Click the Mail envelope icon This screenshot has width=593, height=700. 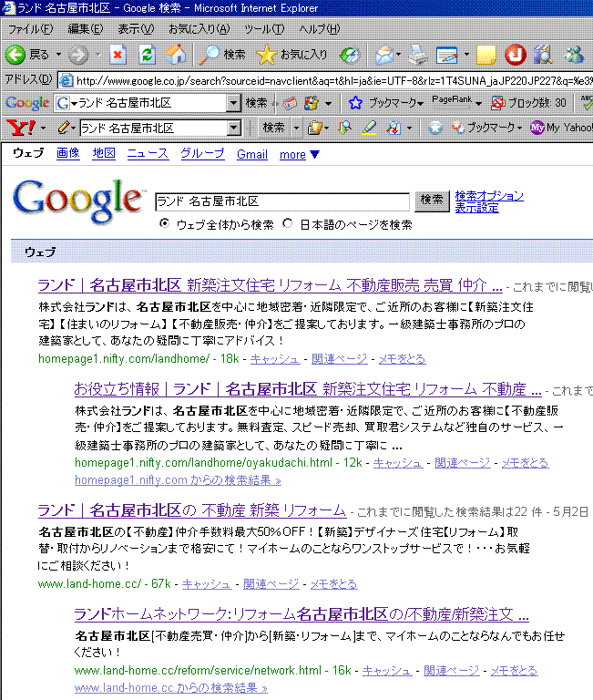[383, 55]
